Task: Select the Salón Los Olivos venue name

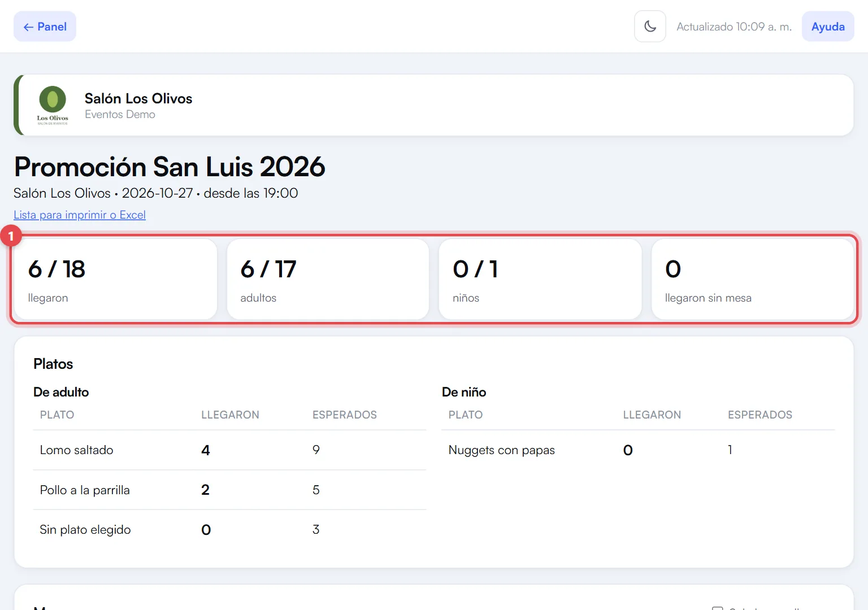Action: 138,98
